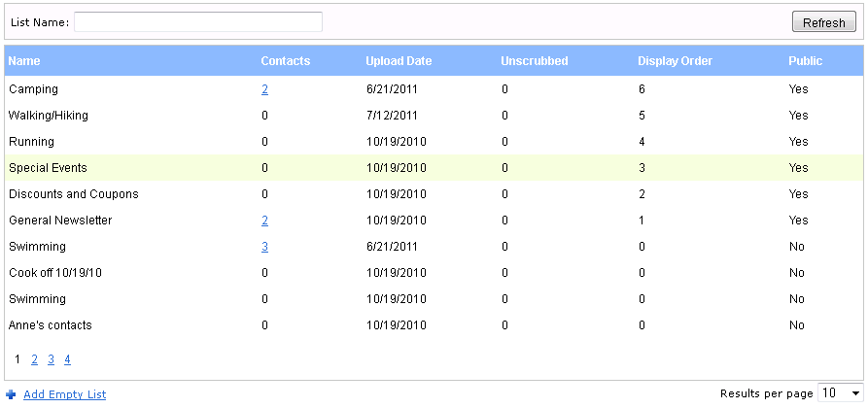
Task: Sort by the Contacts column header
Action: pyautogui.click(x=286, y=61)
